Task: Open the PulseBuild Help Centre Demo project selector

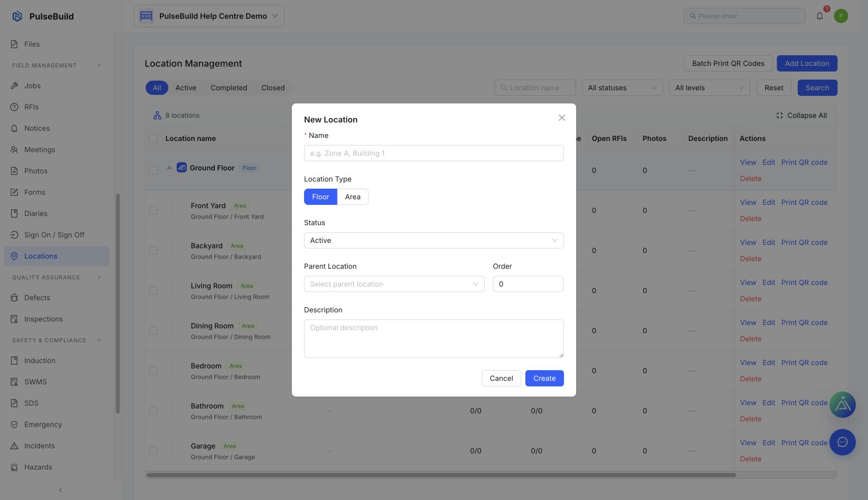Action: 209,16
